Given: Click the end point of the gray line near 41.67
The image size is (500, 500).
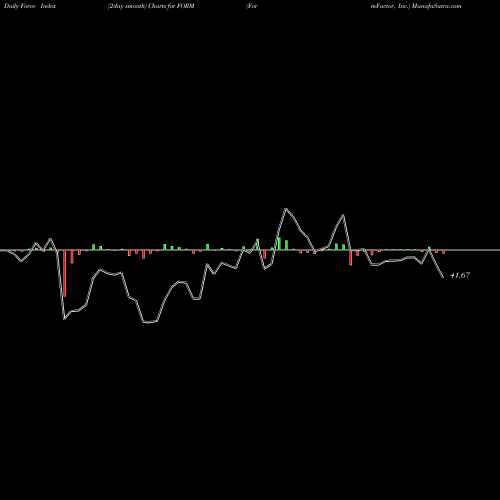Looking at the screenshot, I should pyautogui.click(x=443, y=277).
